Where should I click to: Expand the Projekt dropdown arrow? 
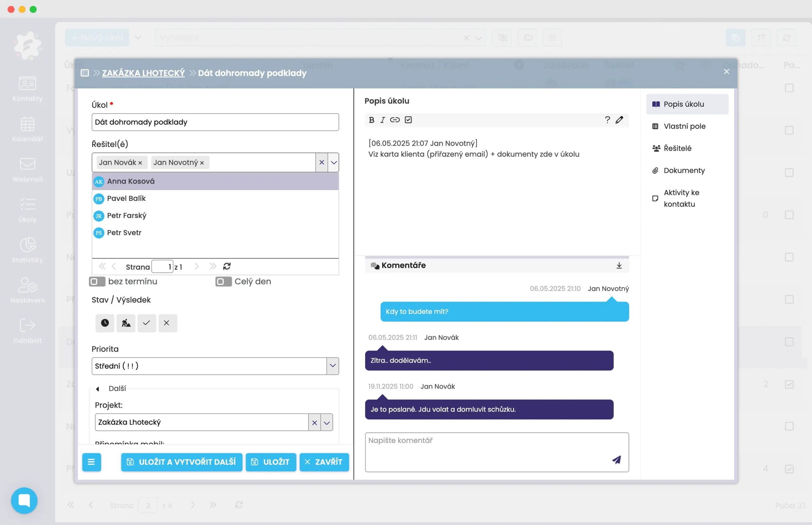pyautogui.click(x=327, y=423)
